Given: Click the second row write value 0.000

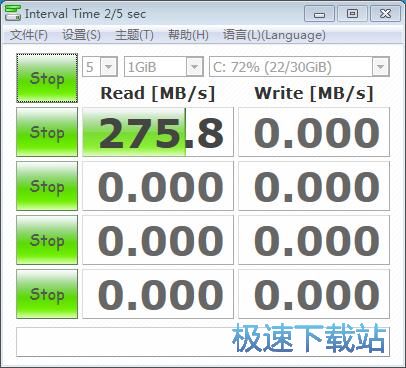Looking at the screenshot, I should pyautogui.click(x=314, y=186).
